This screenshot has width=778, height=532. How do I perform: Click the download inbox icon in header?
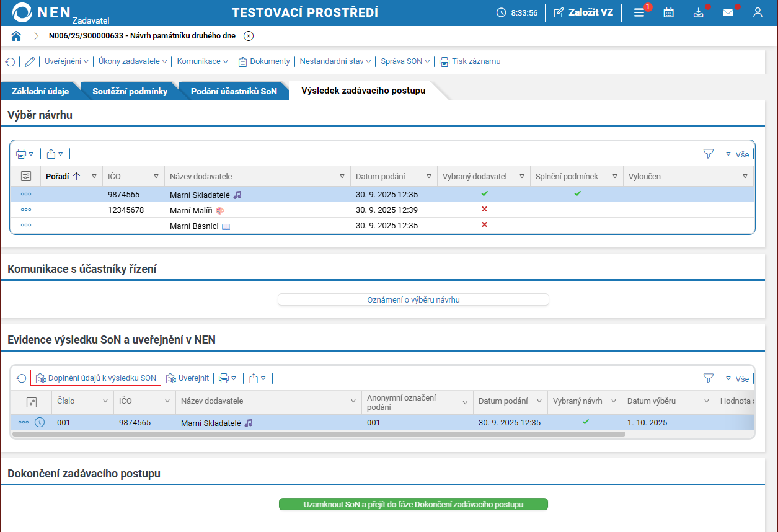(699, 12)
